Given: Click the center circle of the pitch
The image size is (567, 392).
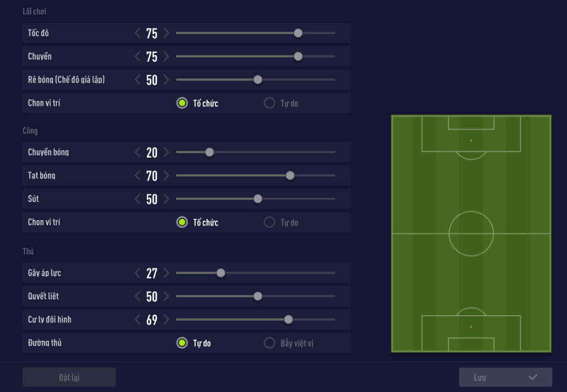Looking at the screenshot, I should point(471,233).
